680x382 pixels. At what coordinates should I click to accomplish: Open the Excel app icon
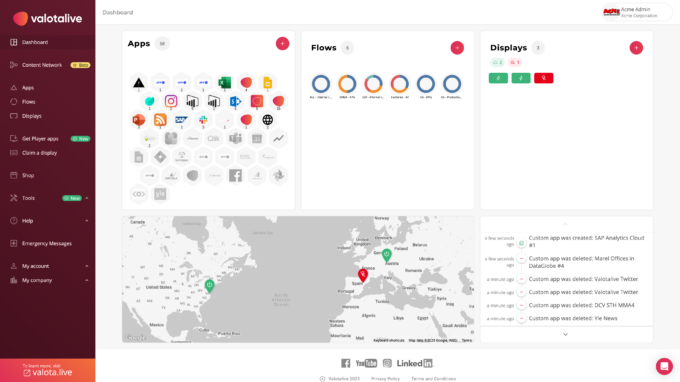(x=225, y=82)
